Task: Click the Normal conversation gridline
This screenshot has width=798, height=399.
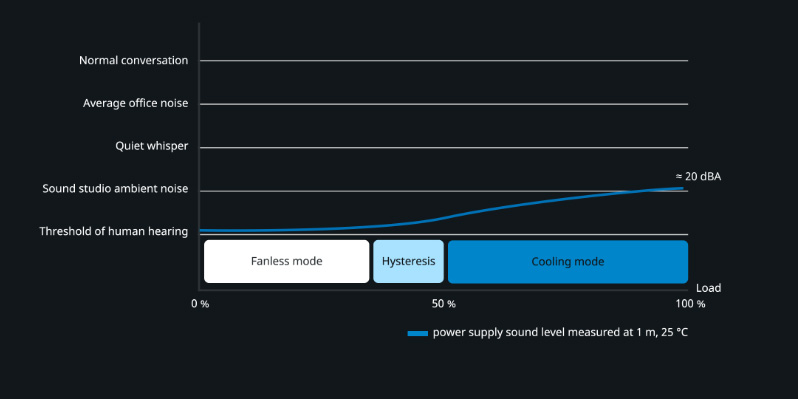Action: [x=444, y=61]
